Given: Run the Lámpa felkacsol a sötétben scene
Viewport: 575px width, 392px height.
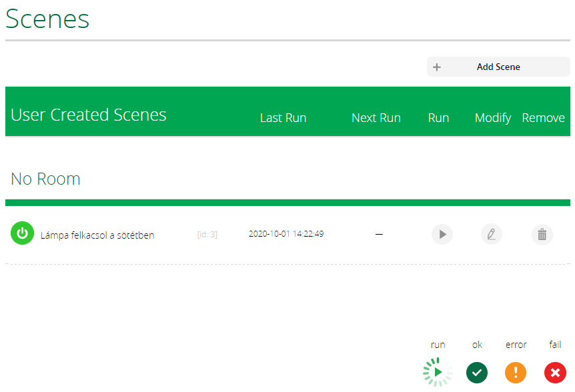Looking at the screenshot, I should pyautogui.click(x=442, y=234).
